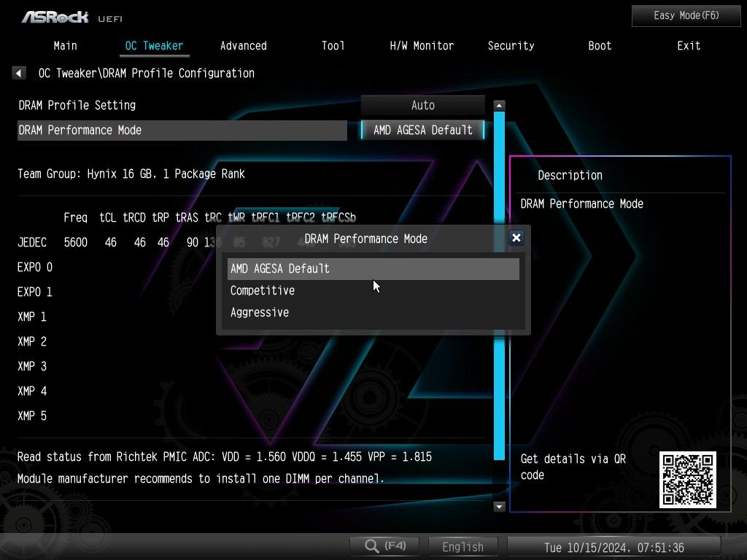Viewport: 747px width, 560px height.
Task: Open the H/W Monitor tab
Action: pyautogui.click(x=422, y=46)
